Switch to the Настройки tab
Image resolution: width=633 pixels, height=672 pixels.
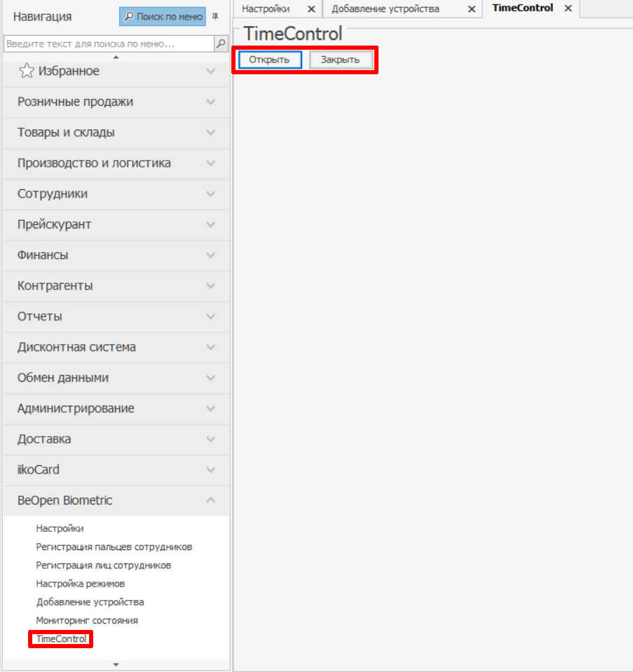coord(266,8)
